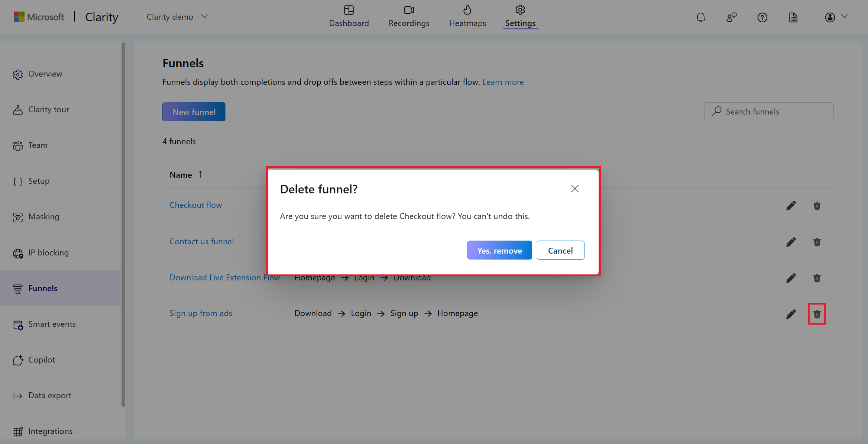
Task: Click the Search funnels field
Action: coord(768,112)
